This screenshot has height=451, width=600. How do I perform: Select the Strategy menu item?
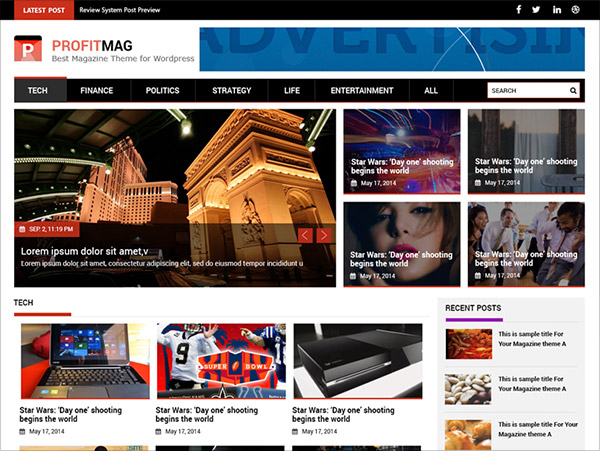point(232,91)
